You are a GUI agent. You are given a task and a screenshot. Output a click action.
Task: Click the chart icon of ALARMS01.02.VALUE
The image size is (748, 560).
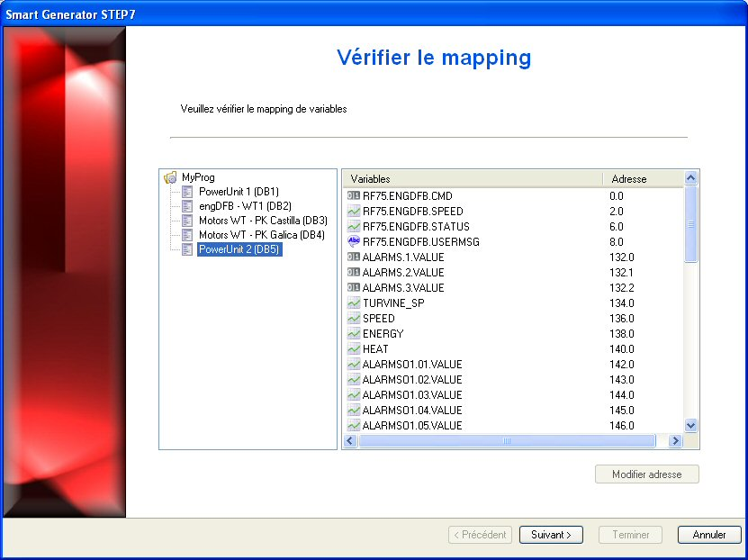[354, 379]
